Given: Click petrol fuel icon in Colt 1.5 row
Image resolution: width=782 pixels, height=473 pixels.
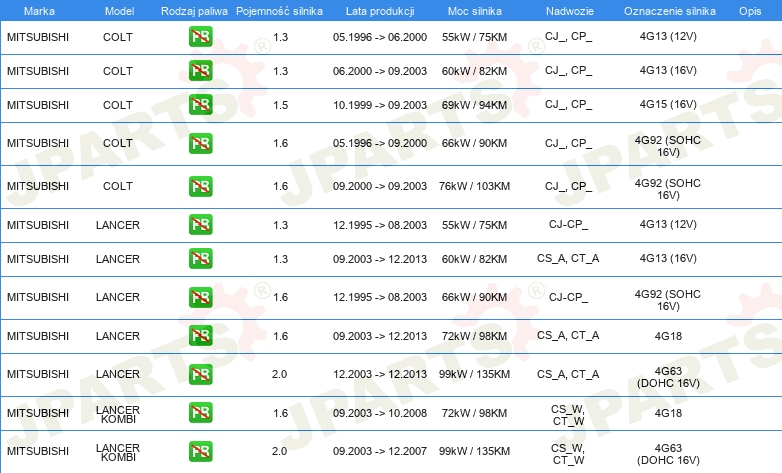Looking at the screenshot, I should click(200, 104).
